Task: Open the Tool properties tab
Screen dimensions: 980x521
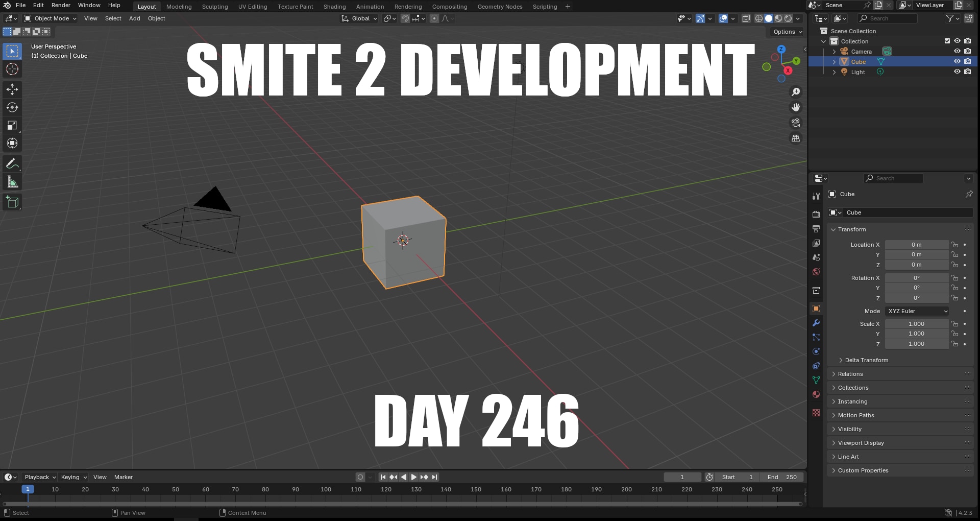Action: (816, 196)
